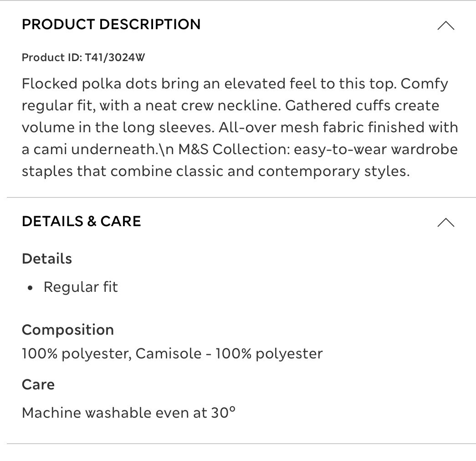The width and height of the screenshot is (476, 461).
Task: Select the product code T41/3024W
Action: 115,57
